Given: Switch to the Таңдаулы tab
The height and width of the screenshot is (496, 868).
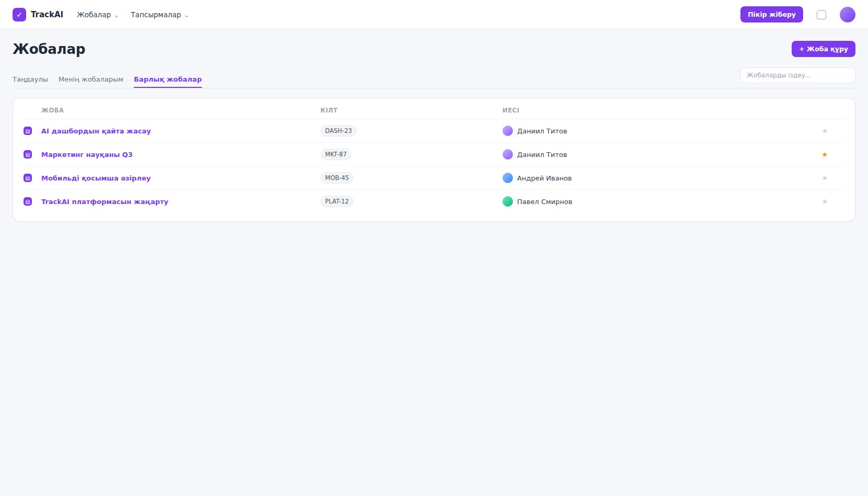Looking at the screenshot, I should point(30,80).
